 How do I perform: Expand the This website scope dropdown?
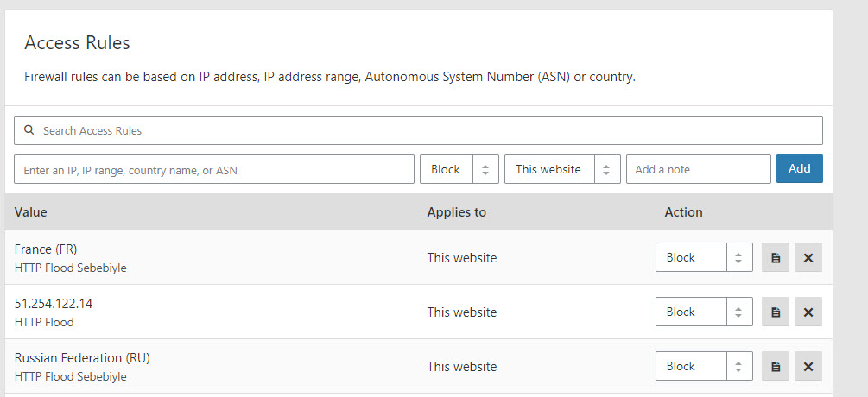click(x=561, y=170)
